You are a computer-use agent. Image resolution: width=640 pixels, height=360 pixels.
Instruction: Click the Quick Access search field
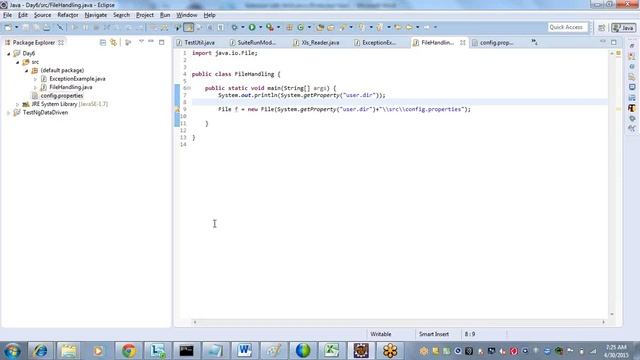pos(567,27)
